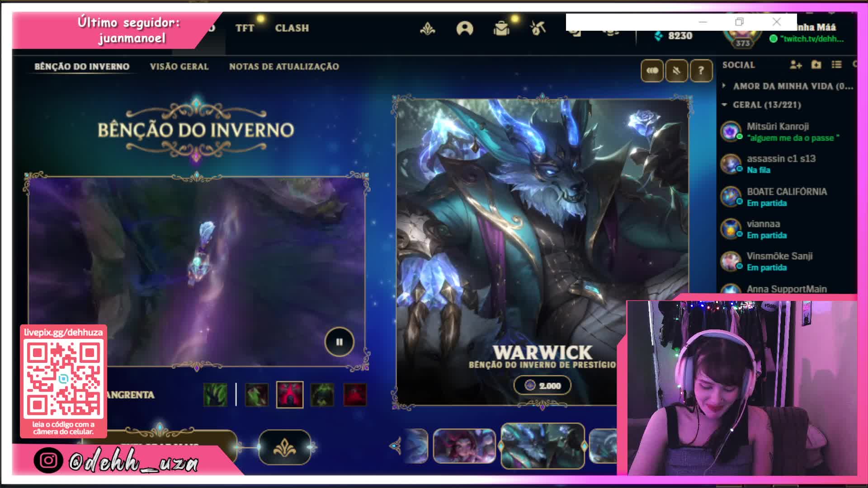Image resolution: width=868 pixels, height=488 pixels.
Task: Select the pink-haired champion skin thumbnail
Action: click(x=464, y=446)
